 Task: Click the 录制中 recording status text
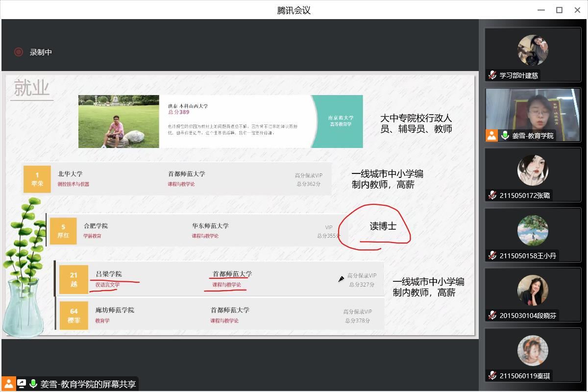[x=41, y=52]
